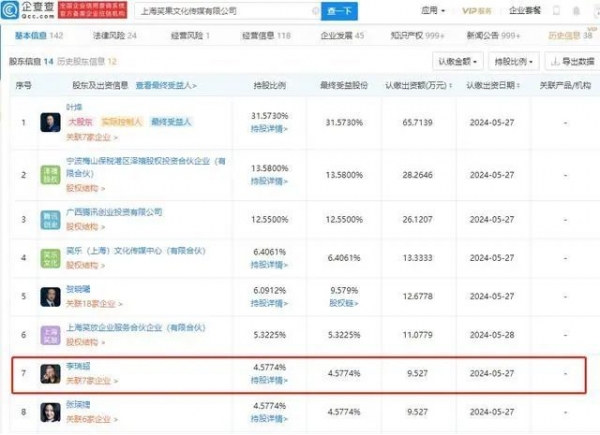
Task: Click the 腾讯创业 company logo icon
Action: coord(49,218)
